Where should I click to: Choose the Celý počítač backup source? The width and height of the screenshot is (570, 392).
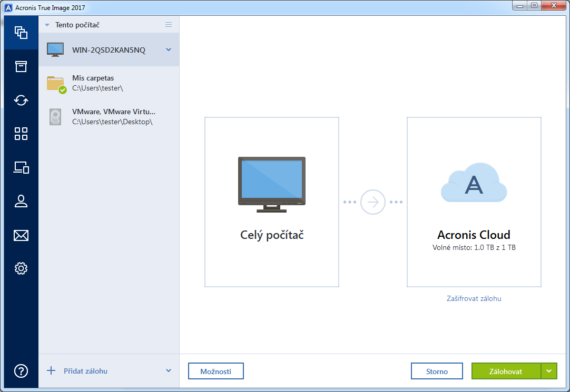pyautogui.click(x=272, y=202)
